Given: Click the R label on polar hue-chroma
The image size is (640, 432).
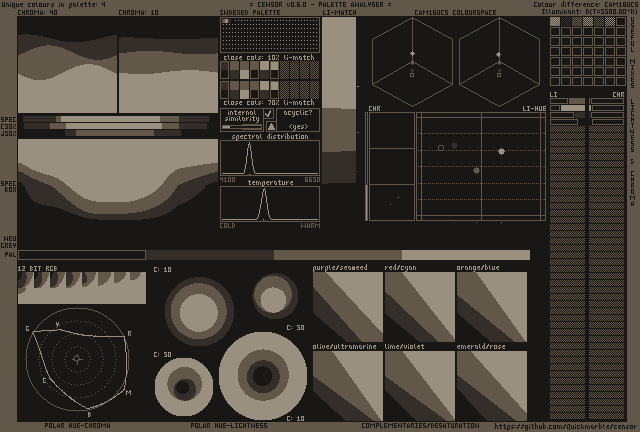Looking at the screenshot, I should click(x=129, y=334).
